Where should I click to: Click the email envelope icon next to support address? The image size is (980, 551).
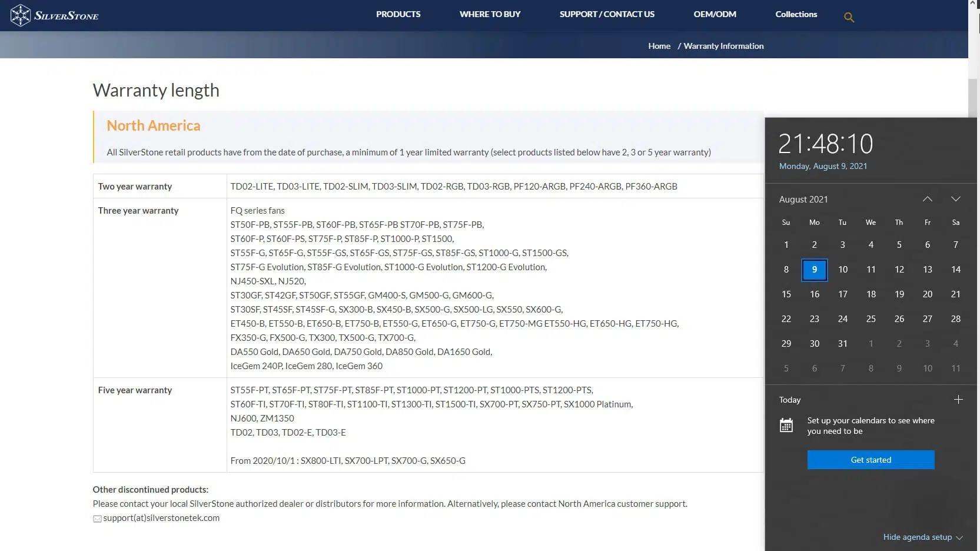tap(97, 519)
